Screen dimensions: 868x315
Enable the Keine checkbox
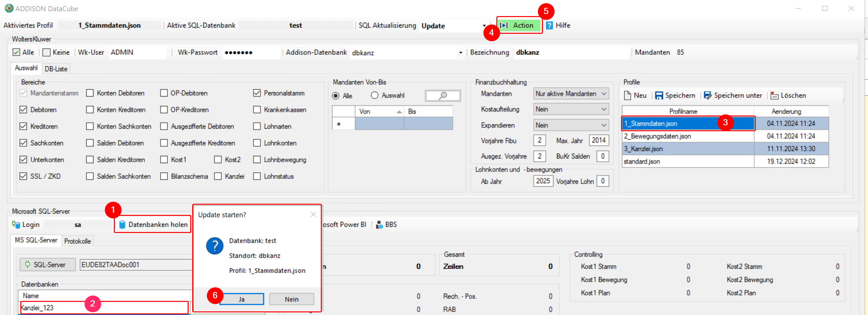[47, 52]
